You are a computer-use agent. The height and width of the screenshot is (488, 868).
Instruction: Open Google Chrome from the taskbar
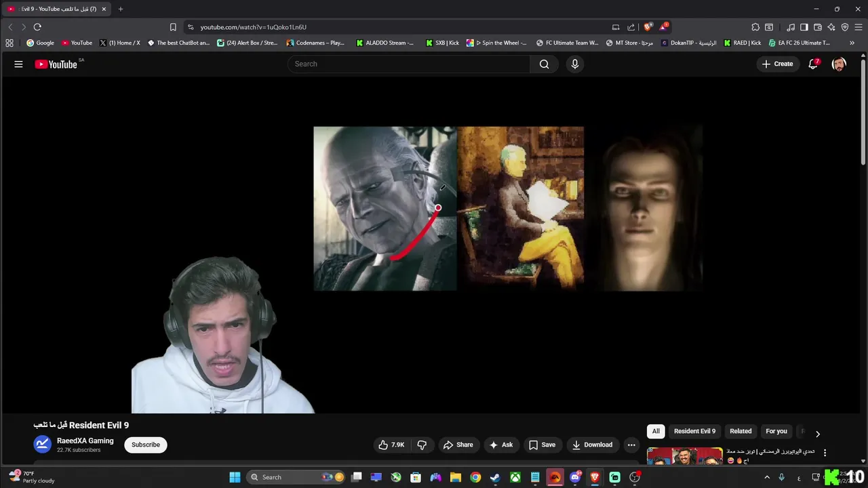pos(475,477)
